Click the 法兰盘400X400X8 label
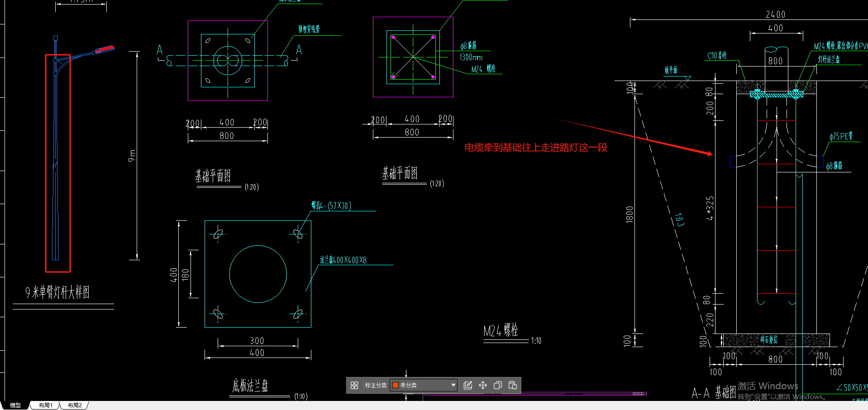Viewport: 868px width, 410px height. click(343, 260)
